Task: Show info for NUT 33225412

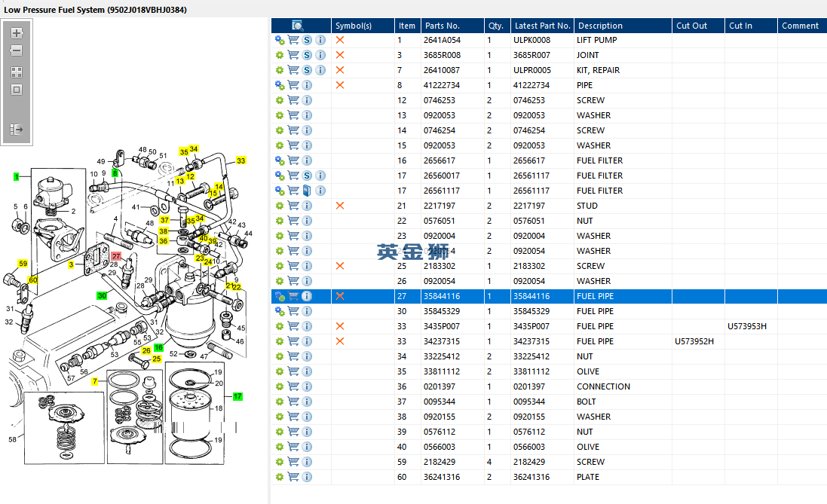Action: 307,356
